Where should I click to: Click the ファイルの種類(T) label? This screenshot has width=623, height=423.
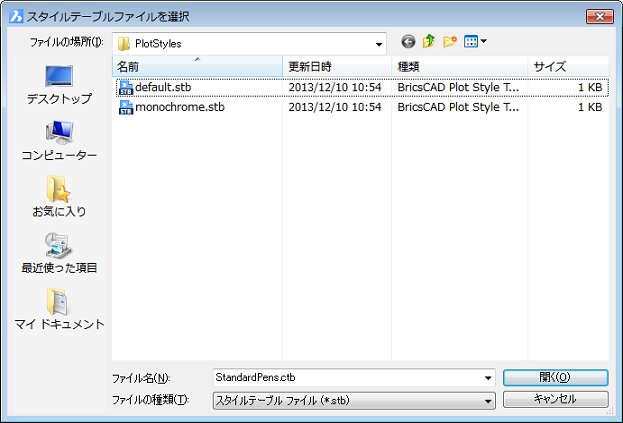[x=151, y=400]
